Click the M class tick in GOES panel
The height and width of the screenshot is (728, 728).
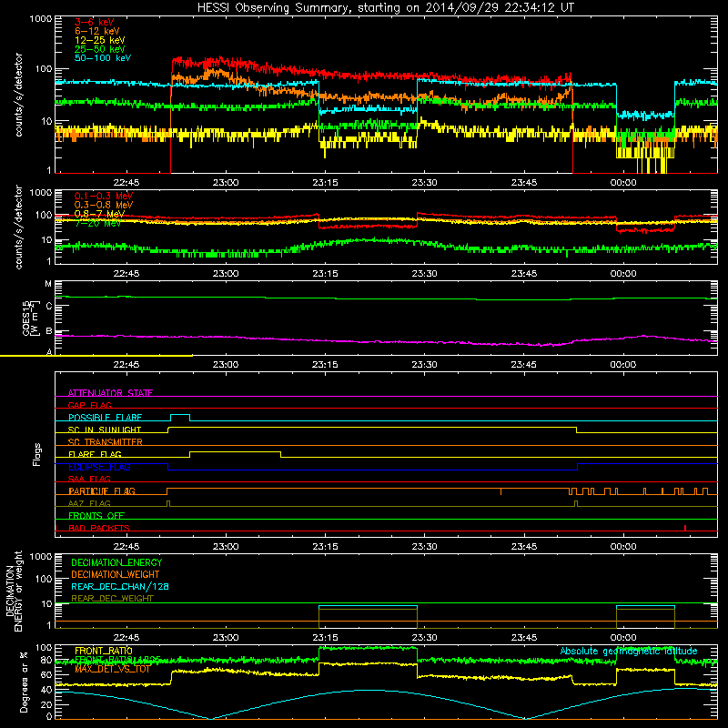tap(48, 284)
